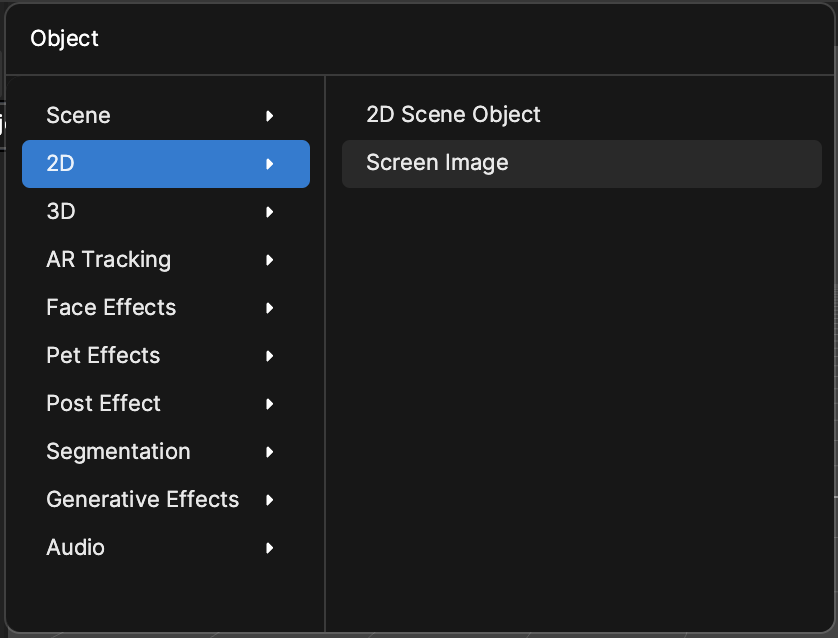The width and height of the screenshot is (838, 638).
Task: Open the 3D object category
Action: (166, 212)
